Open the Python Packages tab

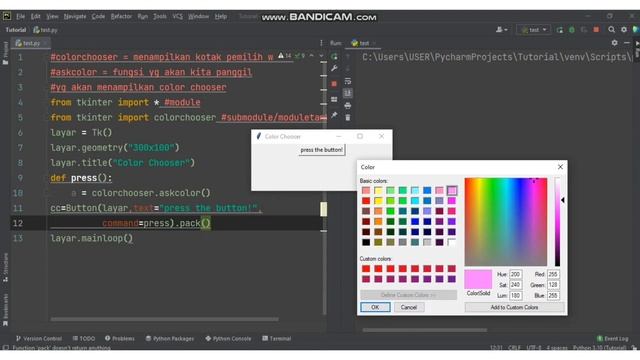click(x=170, y=338)
